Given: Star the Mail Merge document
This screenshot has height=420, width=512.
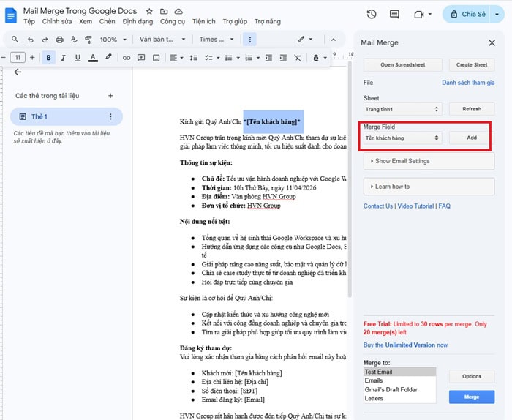Looking at the screenshot, I should point(149,12).
